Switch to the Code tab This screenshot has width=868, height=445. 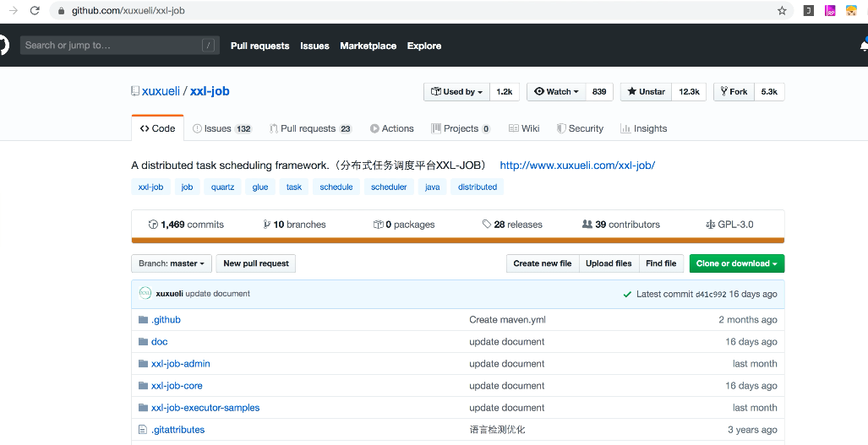click(158, 128)
